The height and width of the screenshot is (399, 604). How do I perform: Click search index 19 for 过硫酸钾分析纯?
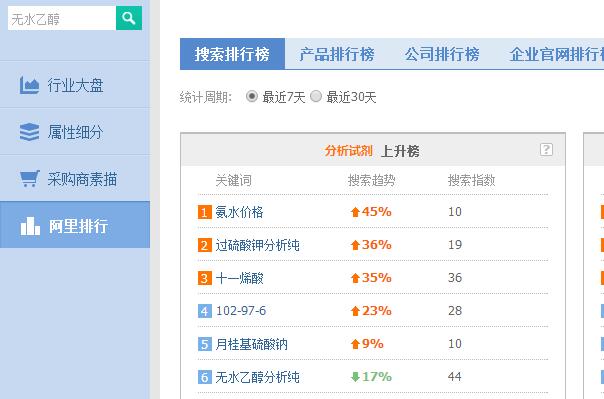455,245
